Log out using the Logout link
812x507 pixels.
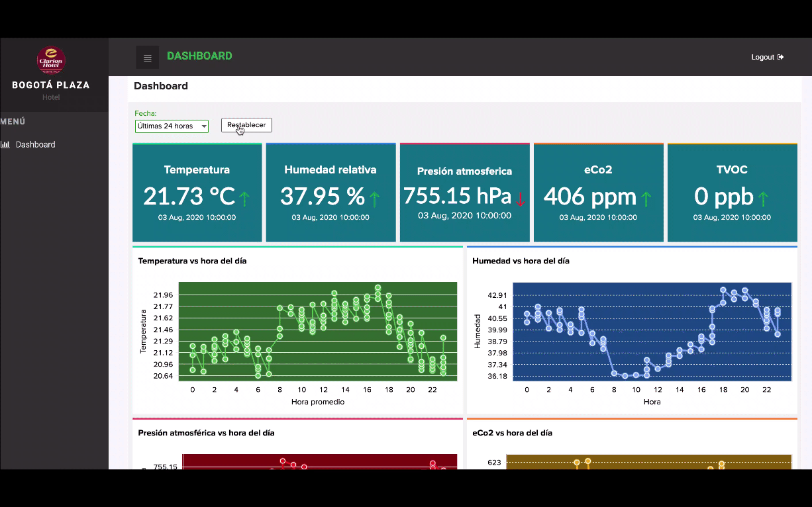pos(768,58)
